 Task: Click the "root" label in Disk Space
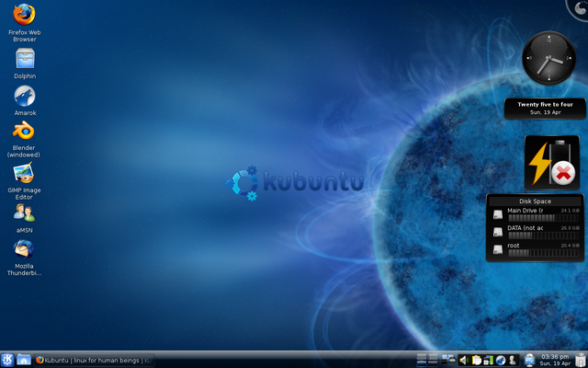(x=514, y=246)
